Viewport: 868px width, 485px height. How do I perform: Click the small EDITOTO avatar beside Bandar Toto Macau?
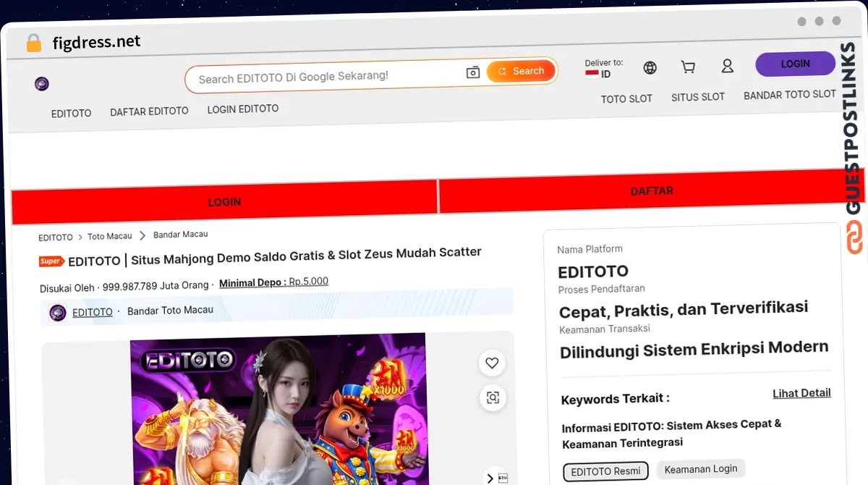point(58,313)
